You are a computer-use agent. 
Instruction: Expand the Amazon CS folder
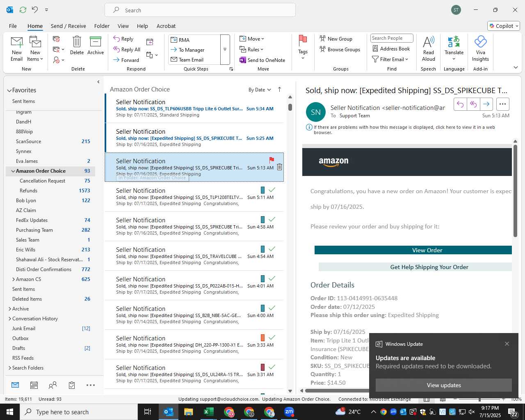pos(14,279)
